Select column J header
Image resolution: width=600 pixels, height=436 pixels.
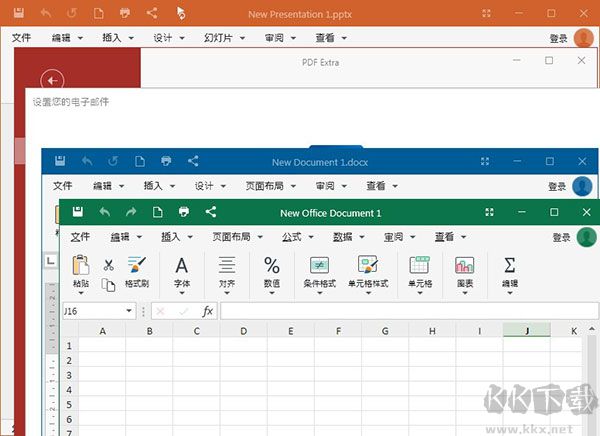(x=527, y=331)
